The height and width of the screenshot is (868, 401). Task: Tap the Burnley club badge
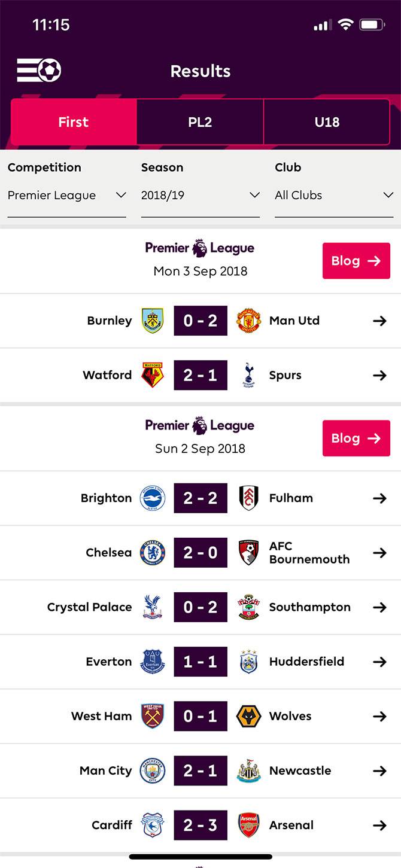point(153,321)
